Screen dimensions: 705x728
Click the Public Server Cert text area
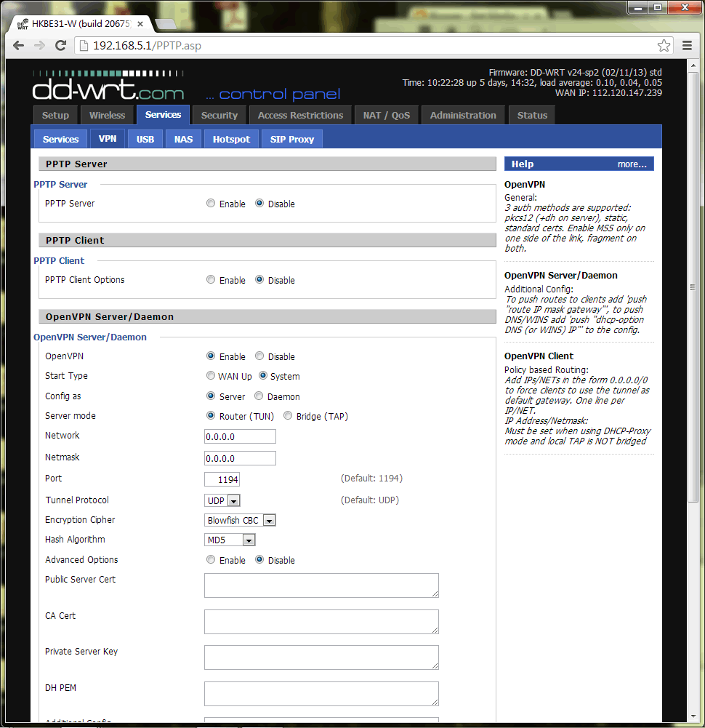coord(321,585)
